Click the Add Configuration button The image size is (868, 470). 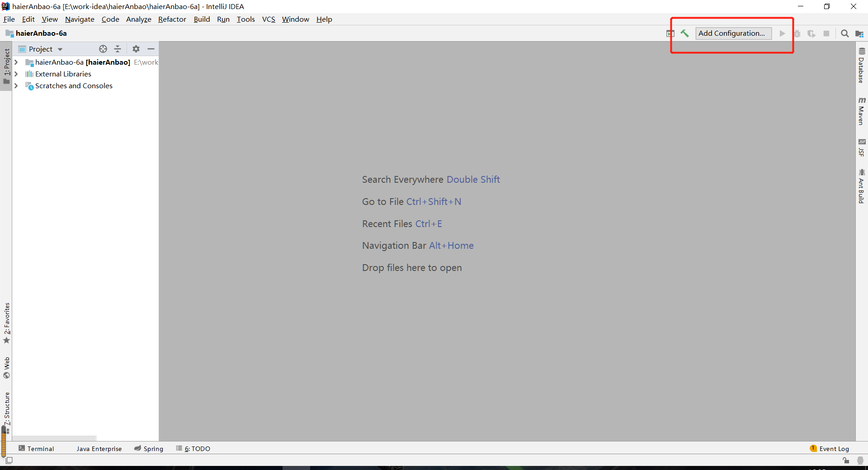pos(733,33)
